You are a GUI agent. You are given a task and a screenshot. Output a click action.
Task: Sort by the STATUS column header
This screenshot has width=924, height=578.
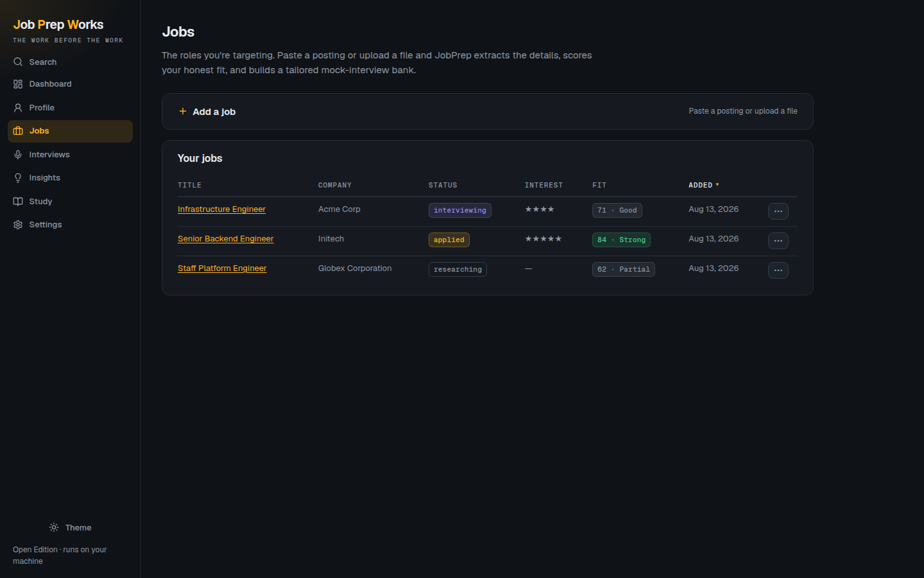443,185
